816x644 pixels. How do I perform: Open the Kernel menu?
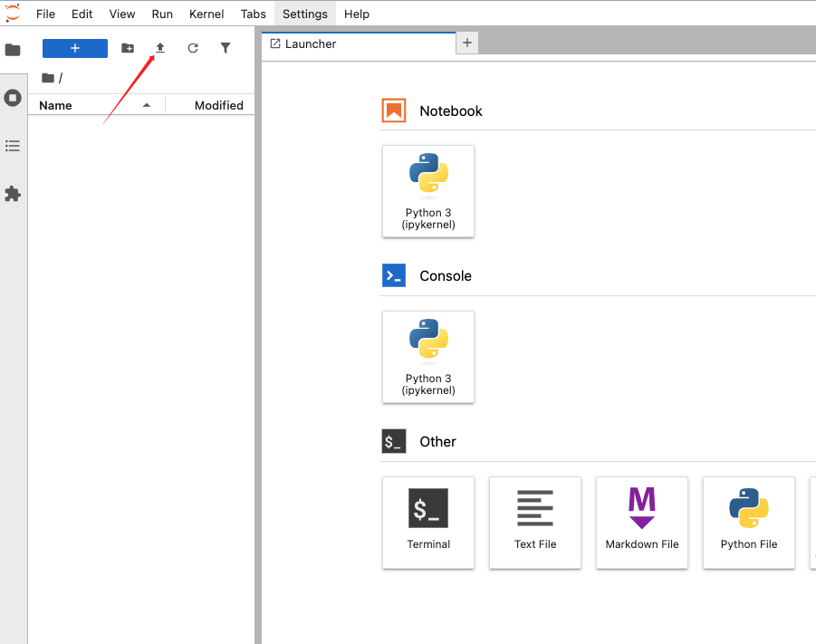click(x=206, y=14)
